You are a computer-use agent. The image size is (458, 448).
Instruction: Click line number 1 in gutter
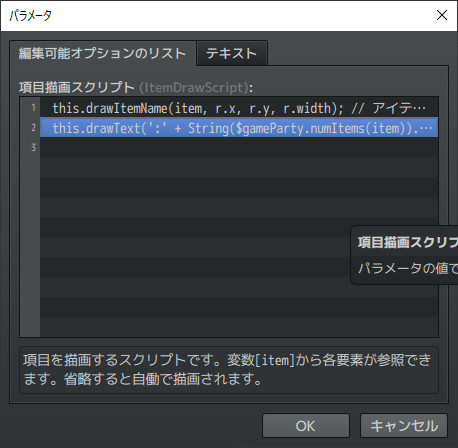click(33, 108)
